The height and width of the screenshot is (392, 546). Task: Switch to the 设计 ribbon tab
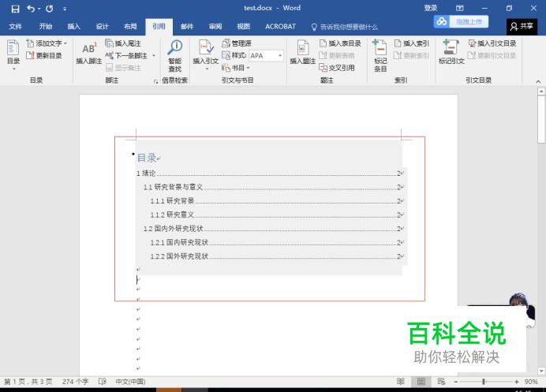(x=102, y=27)
